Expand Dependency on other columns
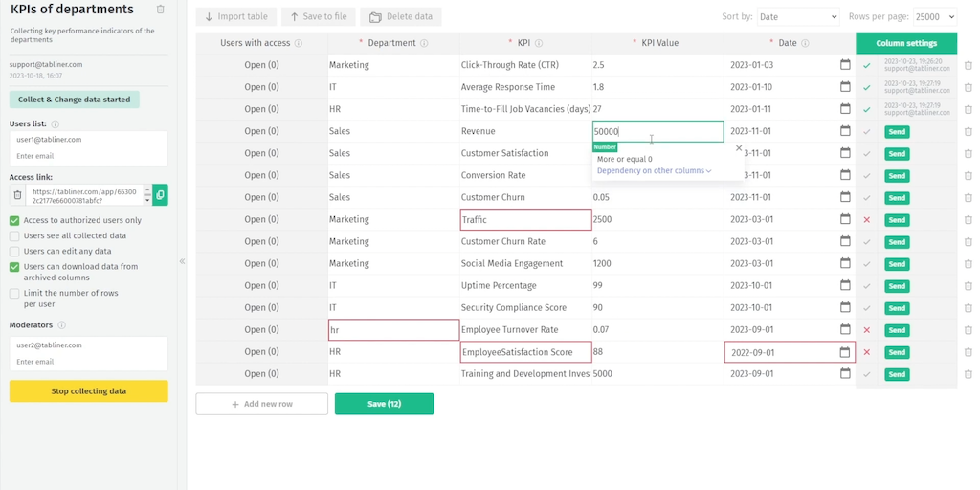Viewport: 980px width, 490px height. coord(654,171)
